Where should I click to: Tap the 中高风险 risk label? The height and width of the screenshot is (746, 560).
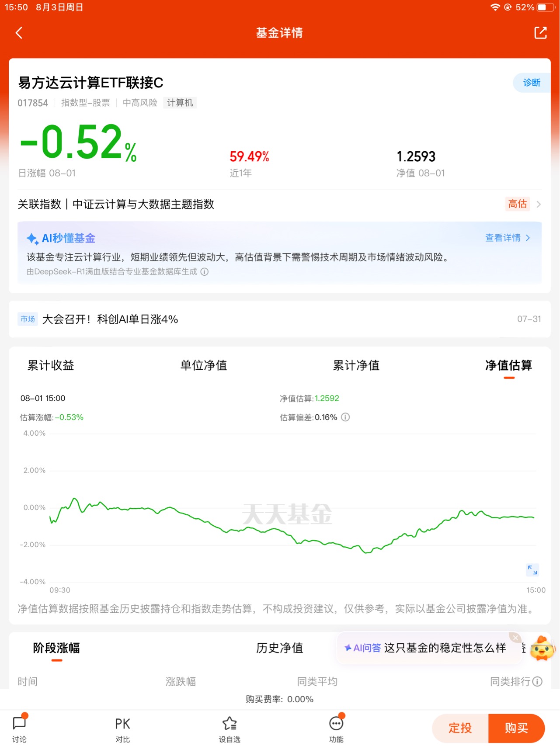[140, 103]
